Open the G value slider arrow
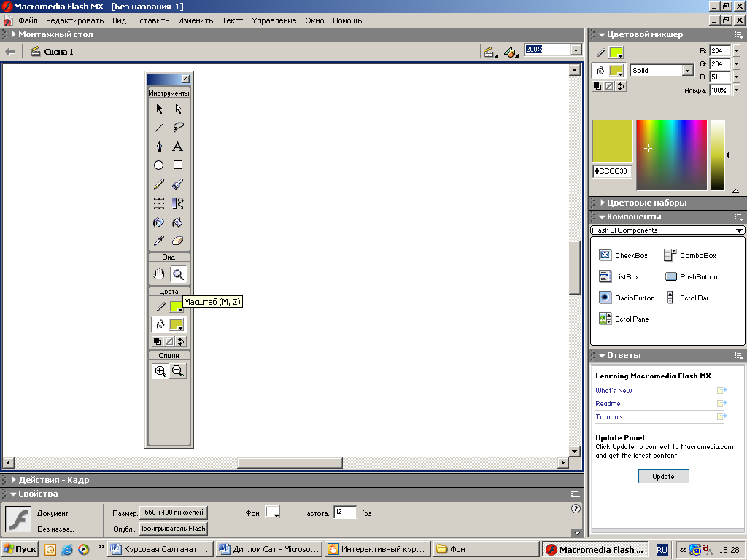Screen dimensions: 747x560 coord(737,64)
